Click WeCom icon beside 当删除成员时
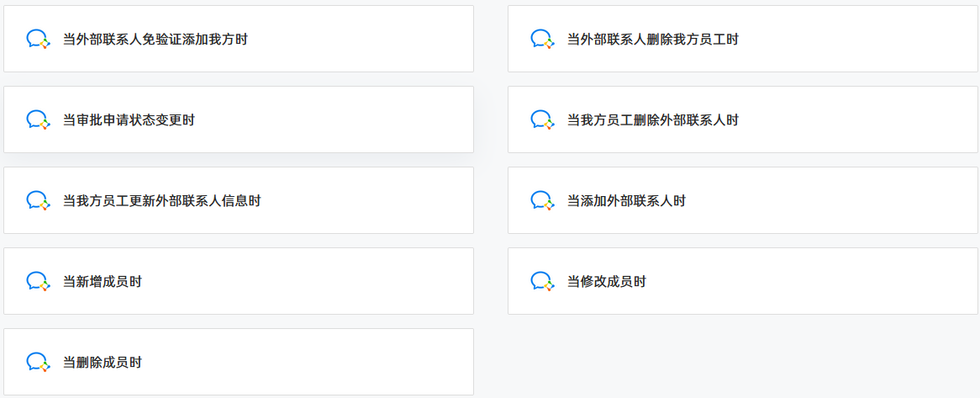Viewport: 980px width, 398px height. click(x=38, y=362)
